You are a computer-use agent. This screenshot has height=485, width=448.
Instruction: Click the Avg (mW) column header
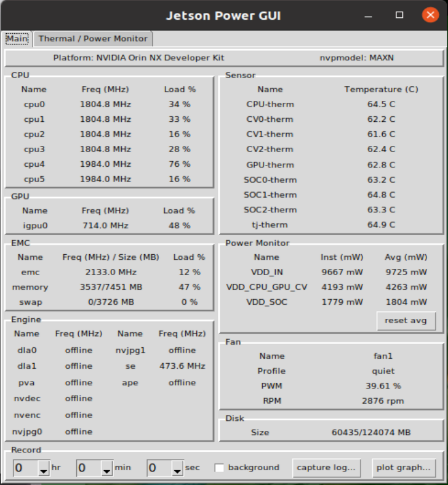tap(406, 257)
